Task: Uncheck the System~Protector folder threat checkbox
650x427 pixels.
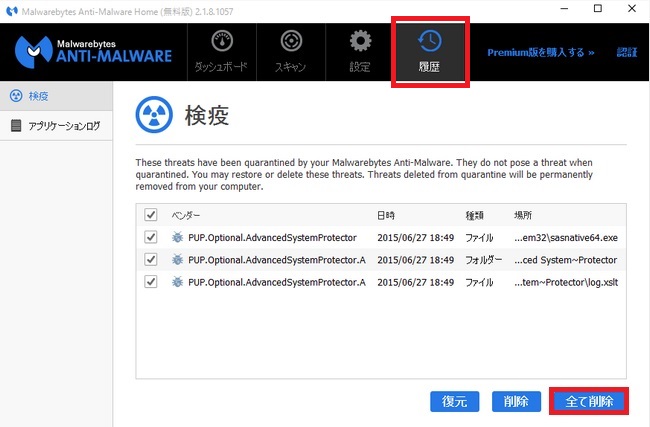Action: [x=150, y=260]
